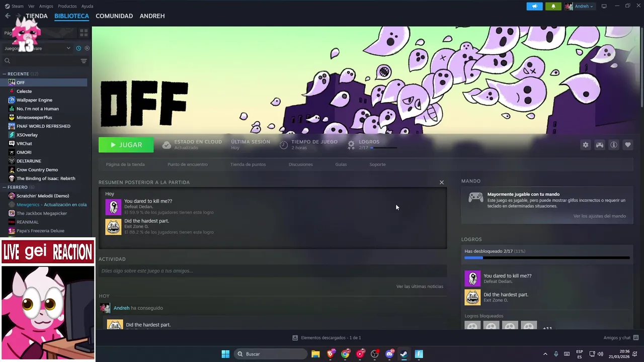This screenshot has width=644, height=362.
Task: Add OFF to favorites heart icon
Action: click(628, 145)
